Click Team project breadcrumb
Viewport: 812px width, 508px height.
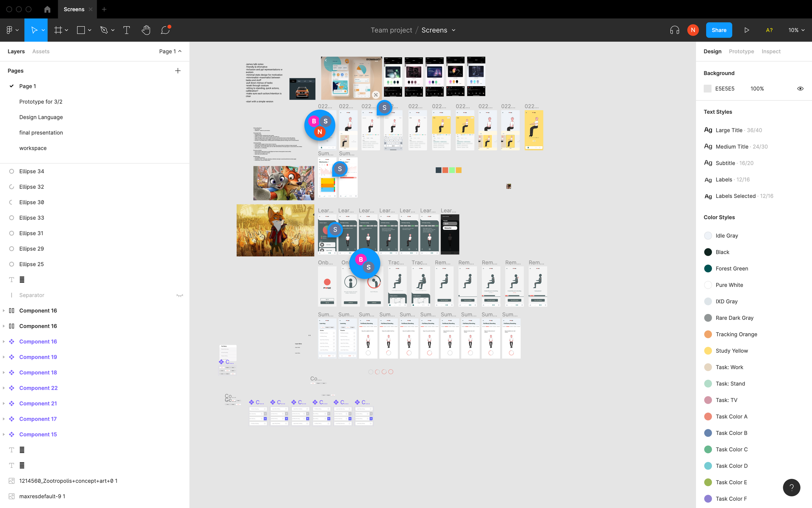(391, 30)
